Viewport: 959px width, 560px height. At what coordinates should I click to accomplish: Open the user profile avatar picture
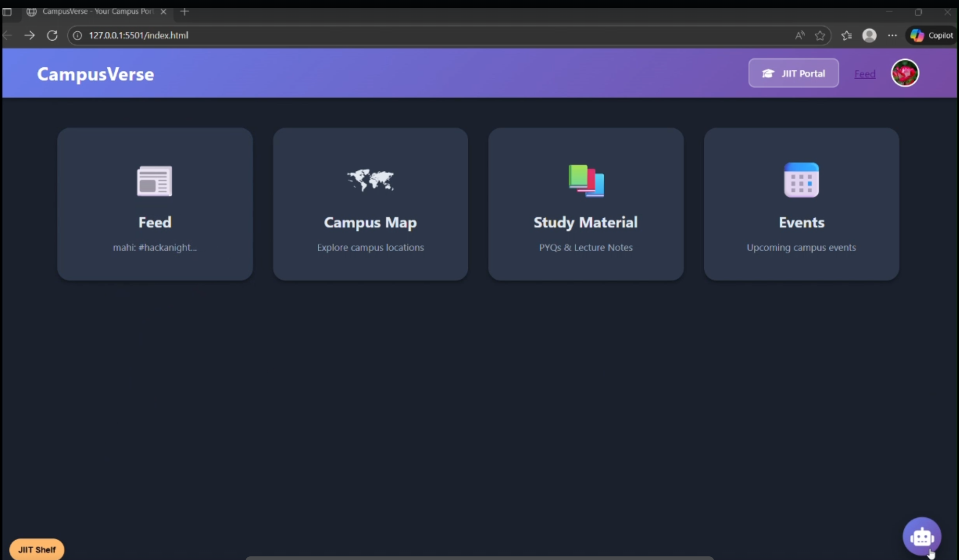905,73
